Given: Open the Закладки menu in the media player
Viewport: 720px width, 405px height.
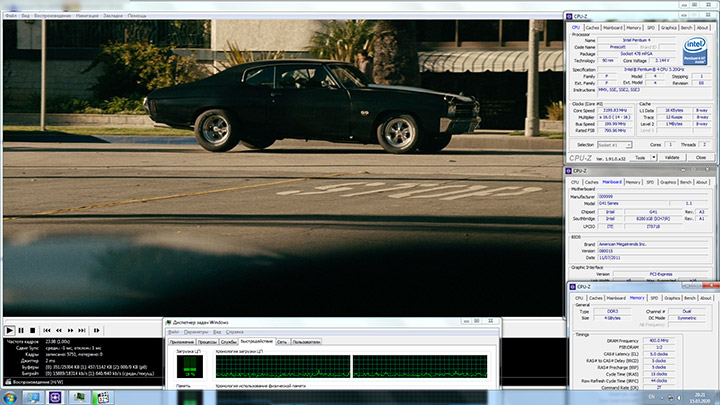Looking at the screenshot, I should (x=113, y=16).
